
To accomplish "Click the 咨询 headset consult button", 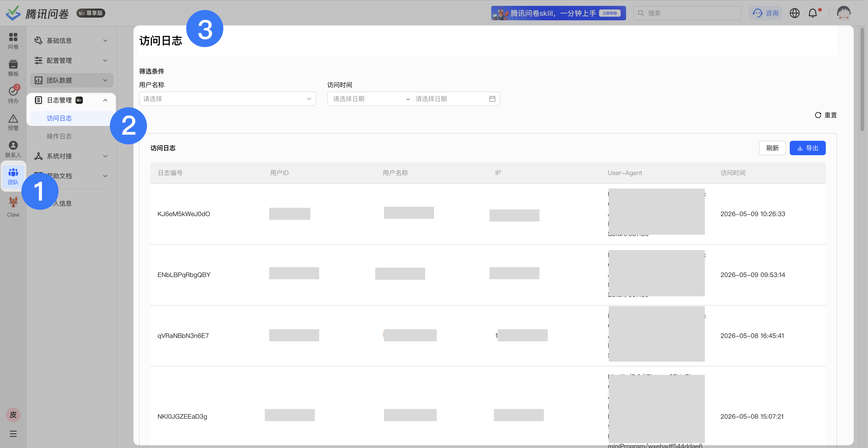I will [x=765, y=13].
